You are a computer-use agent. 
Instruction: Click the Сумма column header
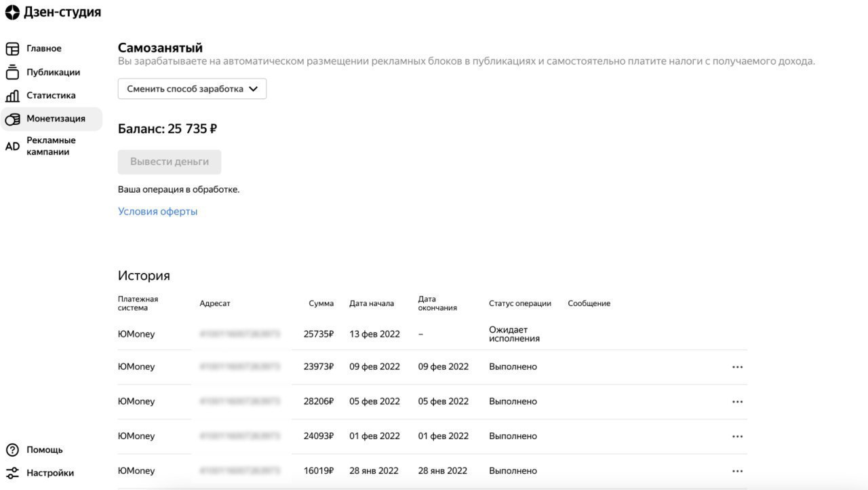click(x=321, y=303)
